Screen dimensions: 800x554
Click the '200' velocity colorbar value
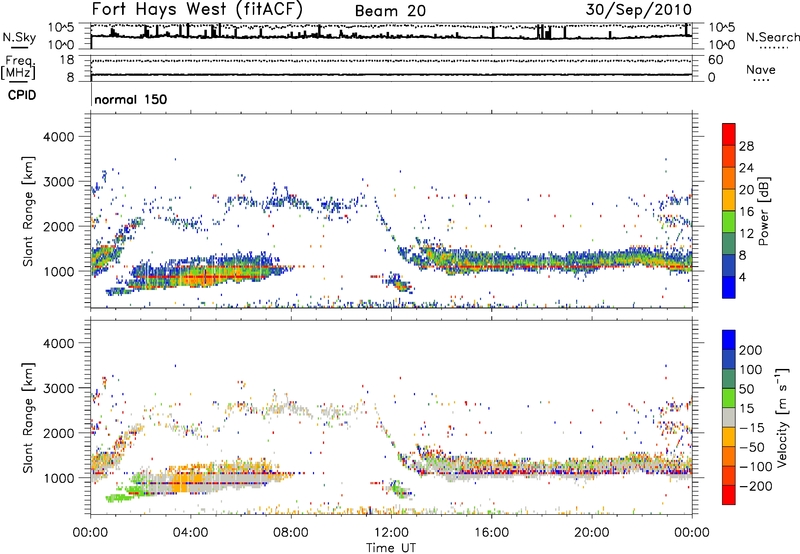[751, 350]
